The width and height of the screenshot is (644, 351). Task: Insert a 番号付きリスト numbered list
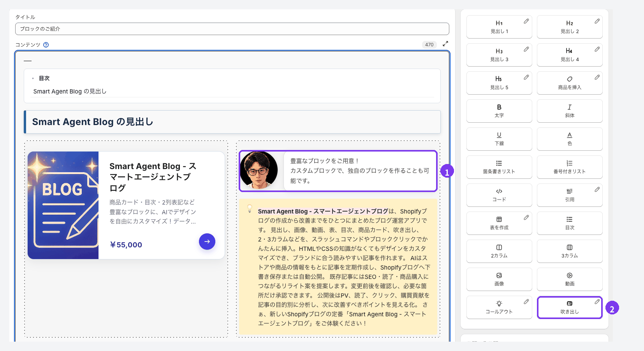click(570, 167)
